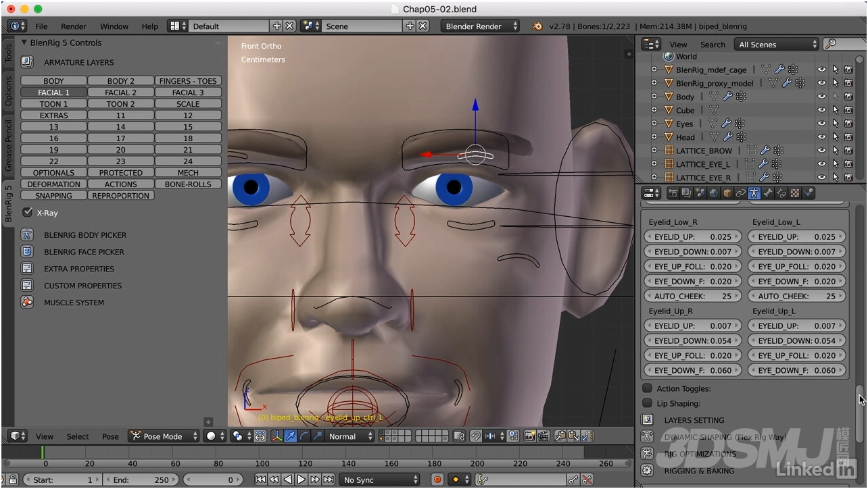The width and height of the screenshot is (868, 489).
Task: Enable the rotate manipulator icon
Action: (x=304, y=436)
